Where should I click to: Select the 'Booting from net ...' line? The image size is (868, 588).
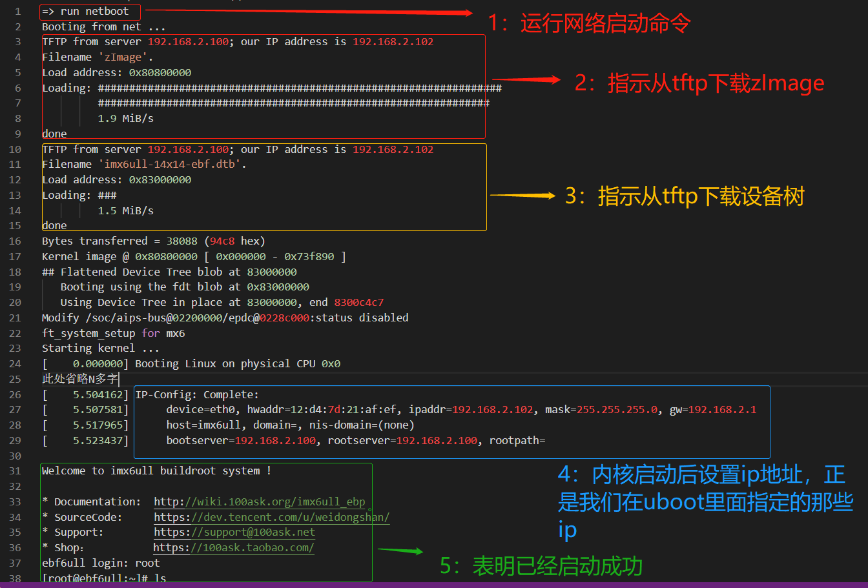[104, 26]
